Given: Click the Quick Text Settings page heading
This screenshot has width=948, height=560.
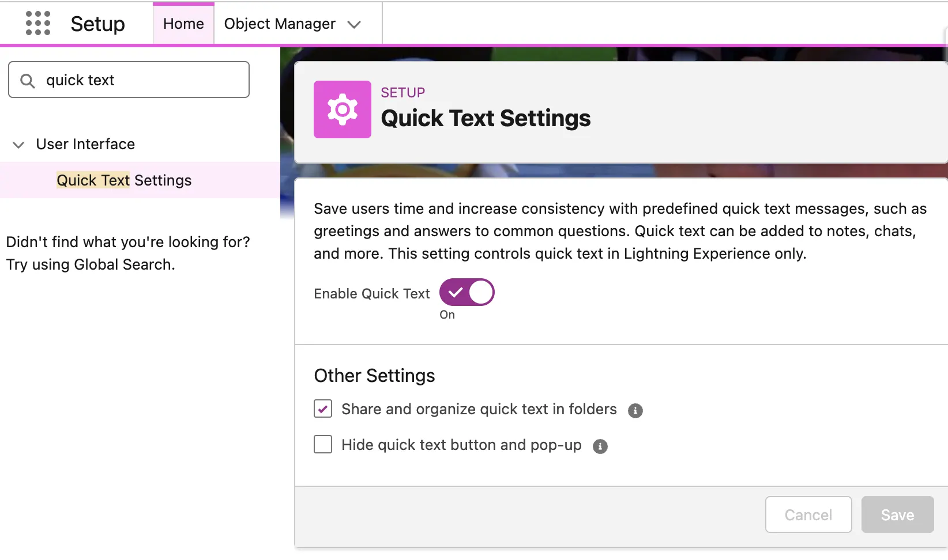Looking at the screenshot, I should [x=486, y=119].
